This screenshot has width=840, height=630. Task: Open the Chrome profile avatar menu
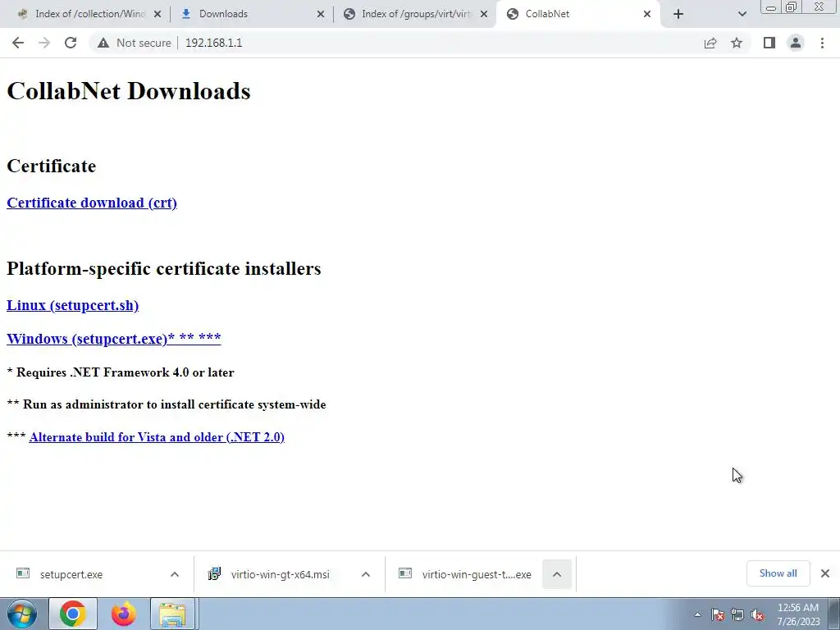click(796, 43)
